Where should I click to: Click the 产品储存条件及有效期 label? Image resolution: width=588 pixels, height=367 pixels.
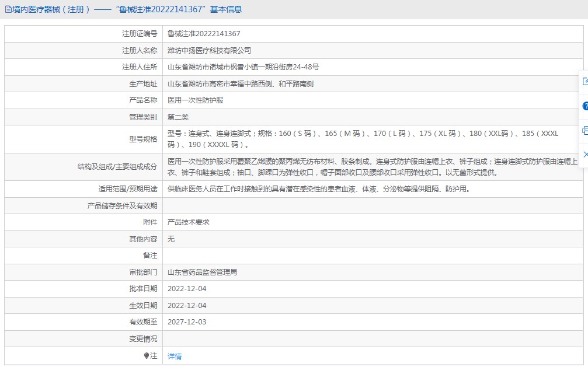122,205
